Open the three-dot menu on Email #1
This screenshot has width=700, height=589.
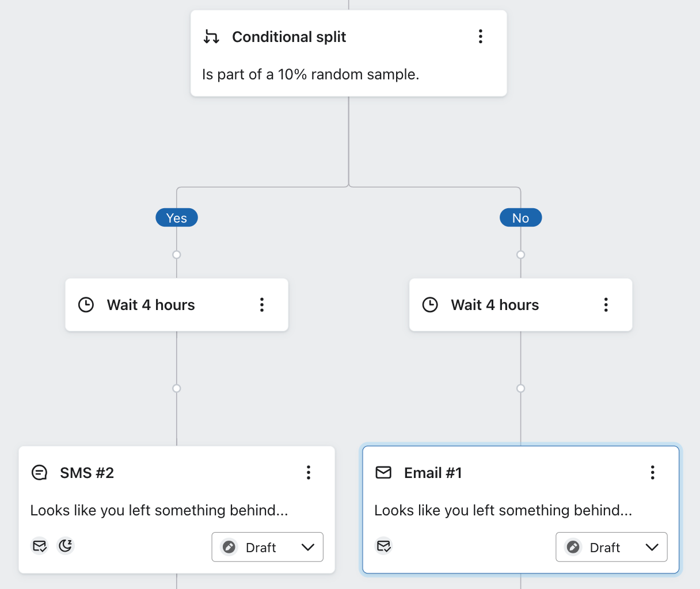point(652,472)
